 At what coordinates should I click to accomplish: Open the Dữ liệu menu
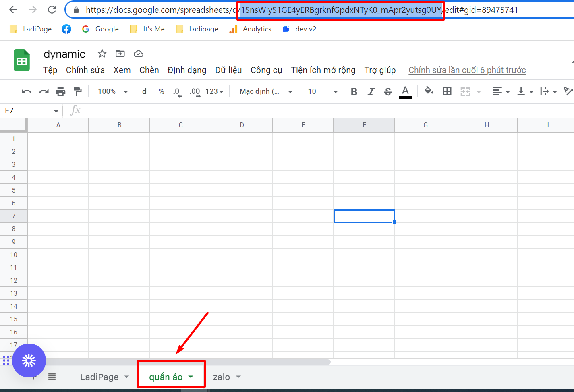(x=228, y=70)
